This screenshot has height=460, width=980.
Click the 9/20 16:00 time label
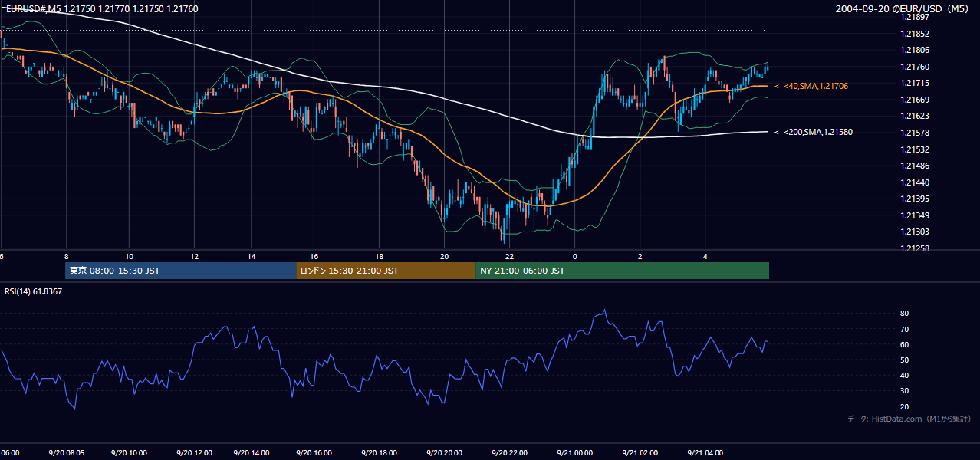pos(313,453)
